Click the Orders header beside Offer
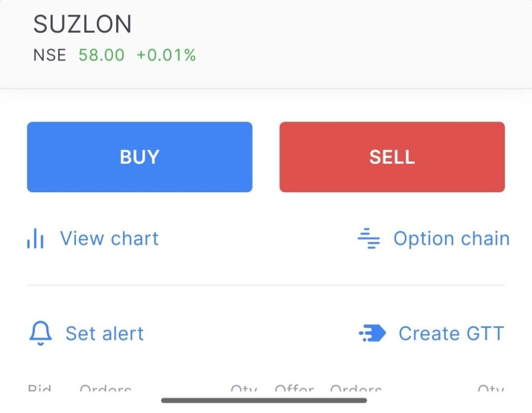Image resolution: width=532 pixels, height=413 pixels. tap(356, 389)
